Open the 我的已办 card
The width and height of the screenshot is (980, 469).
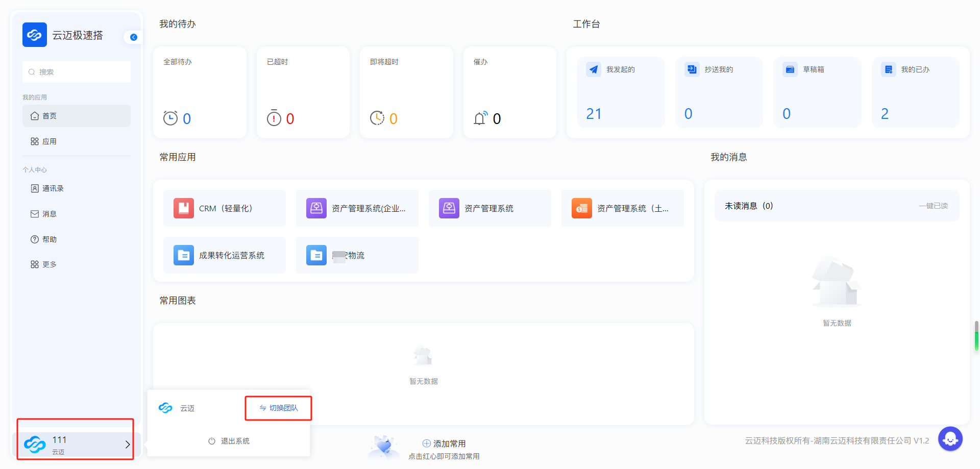915,92
